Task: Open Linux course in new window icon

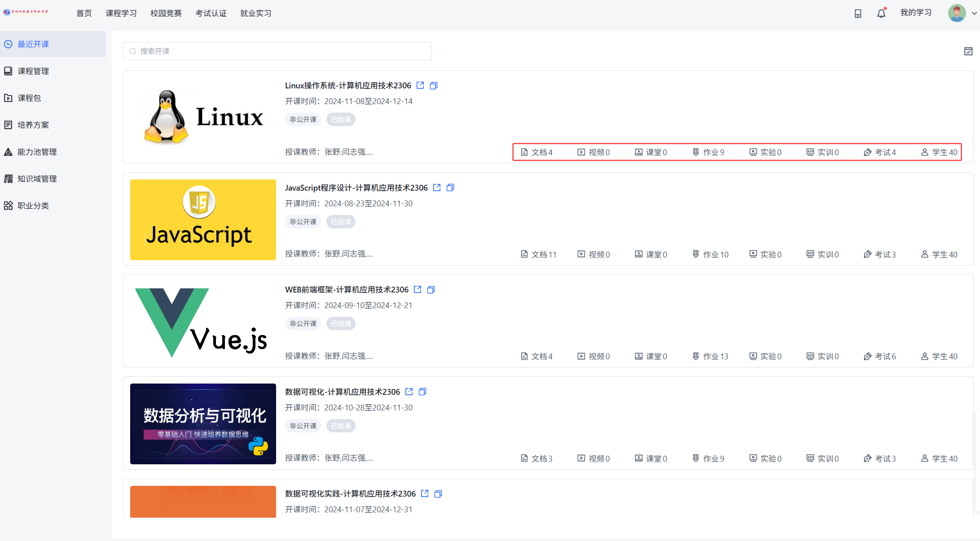Action: [x=420, y=85]
